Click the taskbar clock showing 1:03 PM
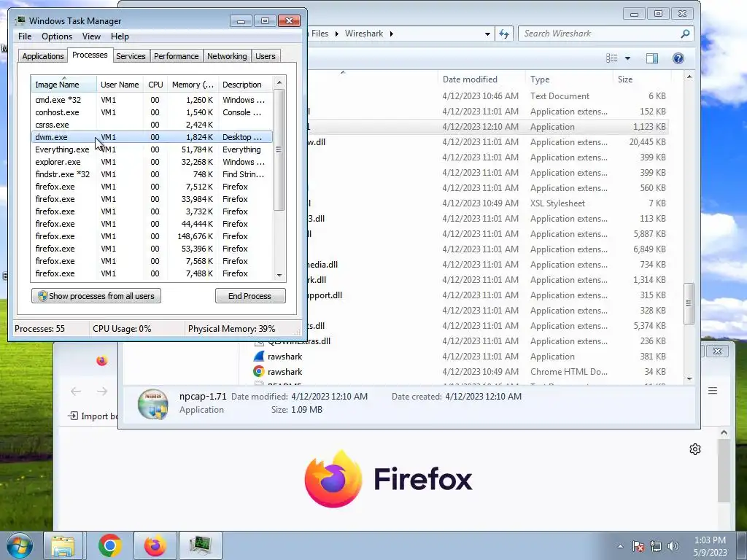Screen dimensions: 747x560 click(710, 546)
